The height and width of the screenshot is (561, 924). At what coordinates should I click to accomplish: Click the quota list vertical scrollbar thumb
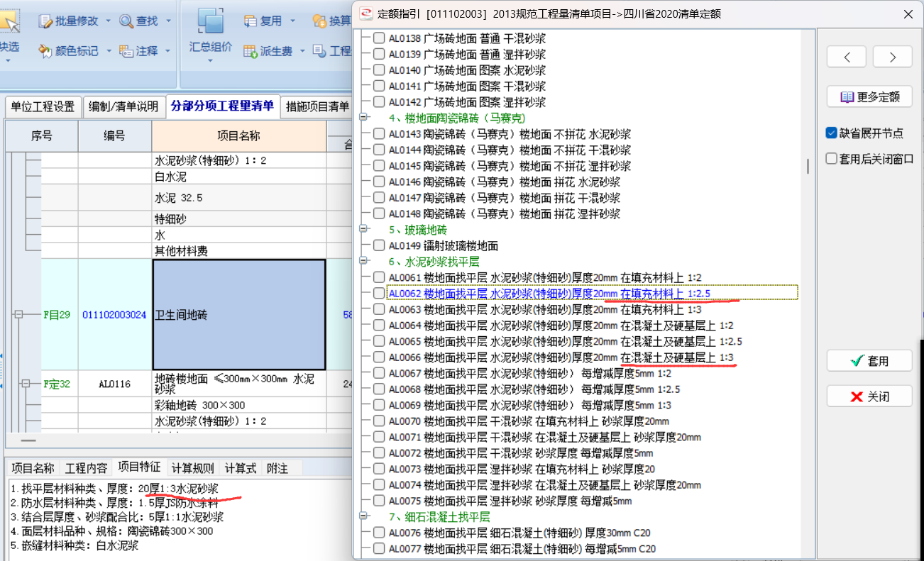(x=808, y=166)
